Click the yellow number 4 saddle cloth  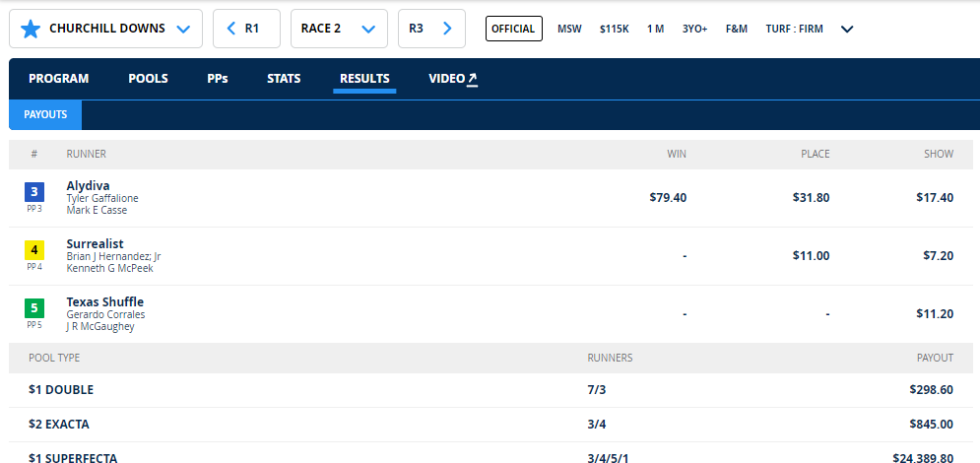(34, 250)
